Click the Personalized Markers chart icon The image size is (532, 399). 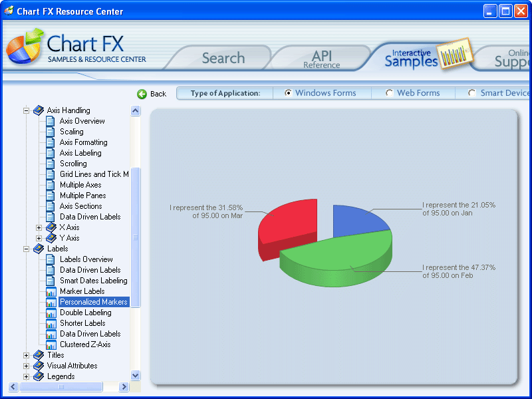52,302
